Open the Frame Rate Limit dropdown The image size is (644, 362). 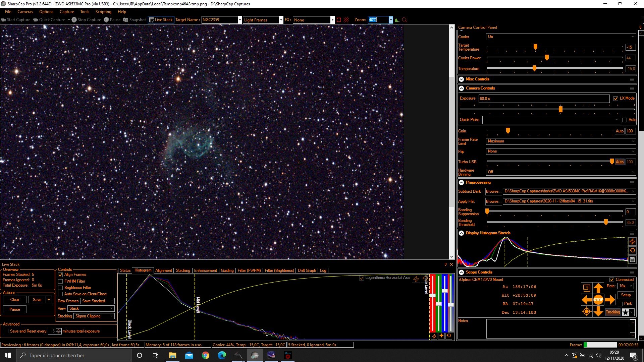pyautogui.click(x=561, y=141)
